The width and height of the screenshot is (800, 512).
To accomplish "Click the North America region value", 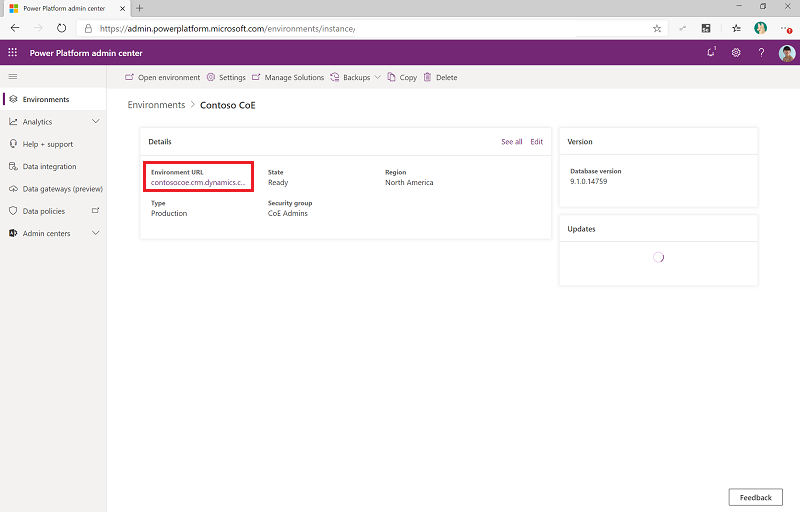I will click(409, 183).
